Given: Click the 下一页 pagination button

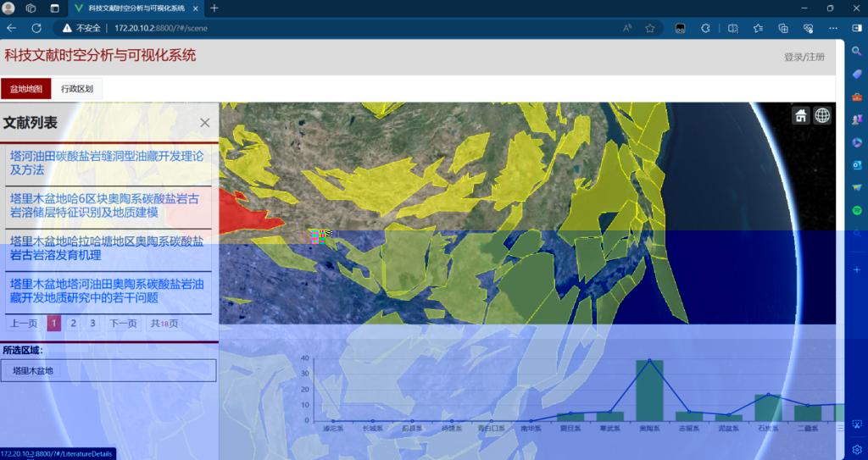Looking at the screenshot, I should click(x=123, y=323).
